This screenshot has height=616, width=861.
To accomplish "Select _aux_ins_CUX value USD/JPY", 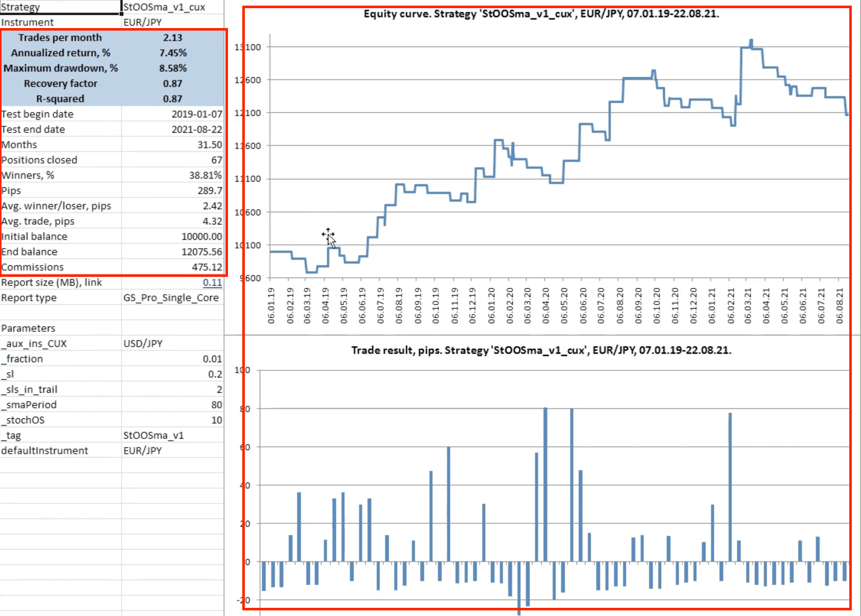I will click(x=143, y=344).
